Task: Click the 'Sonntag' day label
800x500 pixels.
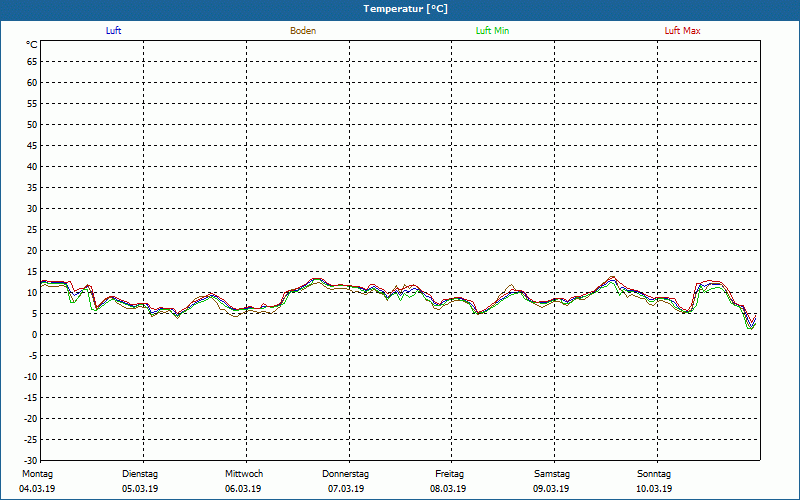Action: [x=654, y=474]
